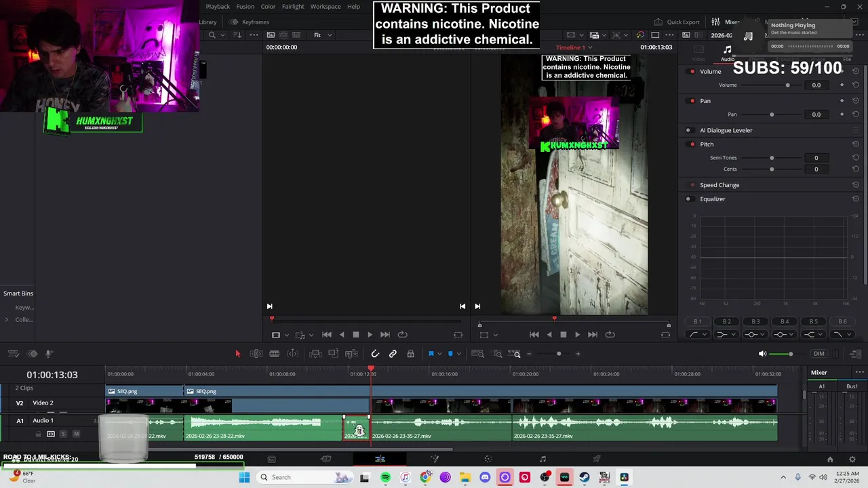The height and width of the screenshot is (488, 868).
Task: Add keyframe for Volume parameter
Action: [842, 85]
